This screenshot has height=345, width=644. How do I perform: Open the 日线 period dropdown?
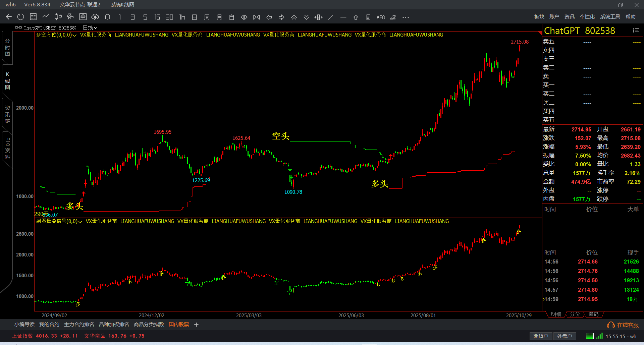[90, 27]
